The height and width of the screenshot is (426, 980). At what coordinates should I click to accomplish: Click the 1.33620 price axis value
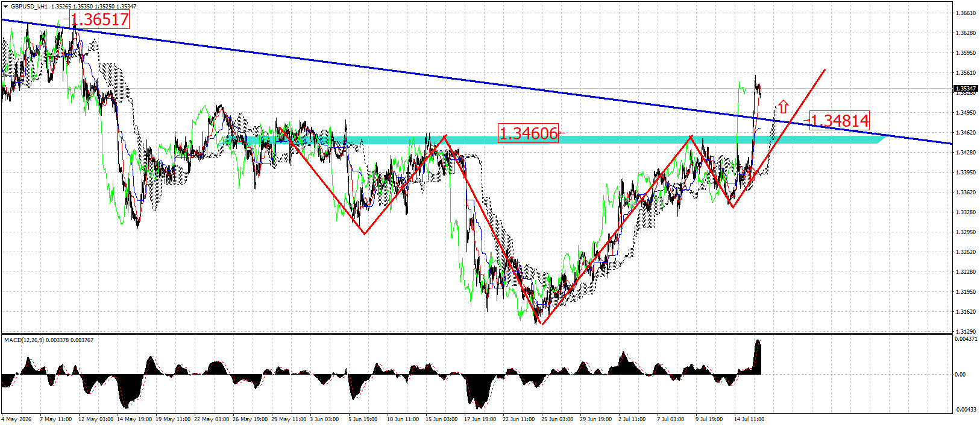(x=966, y=192)
